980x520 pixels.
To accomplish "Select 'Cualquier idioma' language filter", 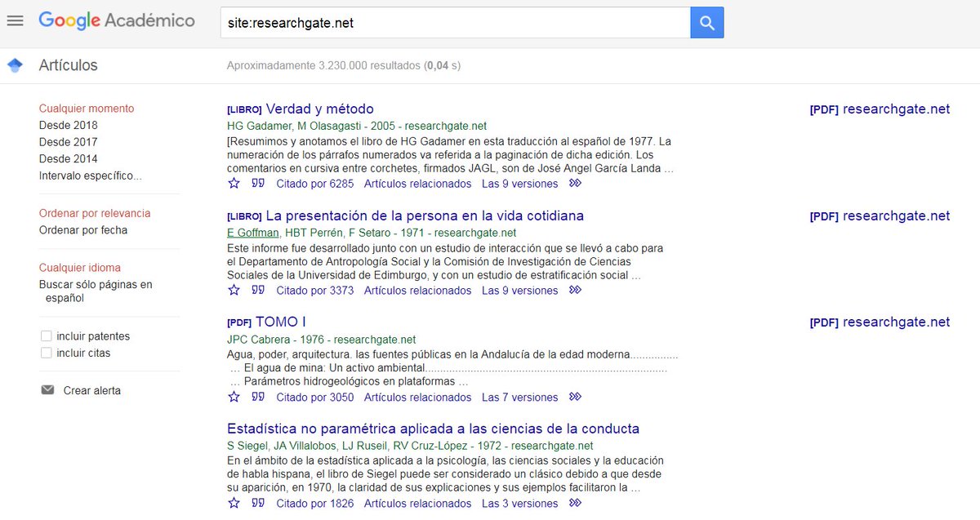I will 80,268.
